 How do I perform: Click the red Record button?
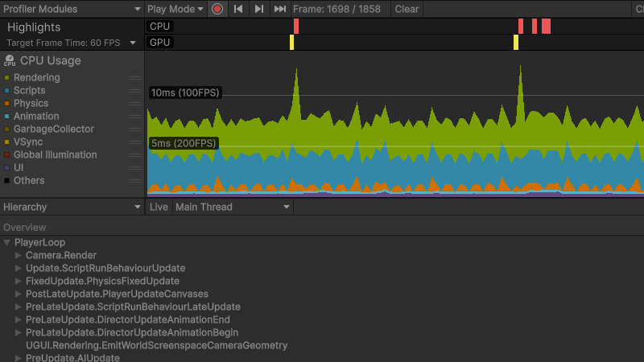coord(217,9)
